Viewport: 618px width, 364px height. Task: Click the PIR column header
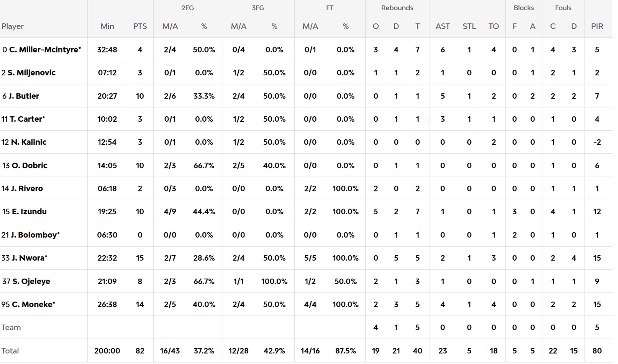coord(597,26)
